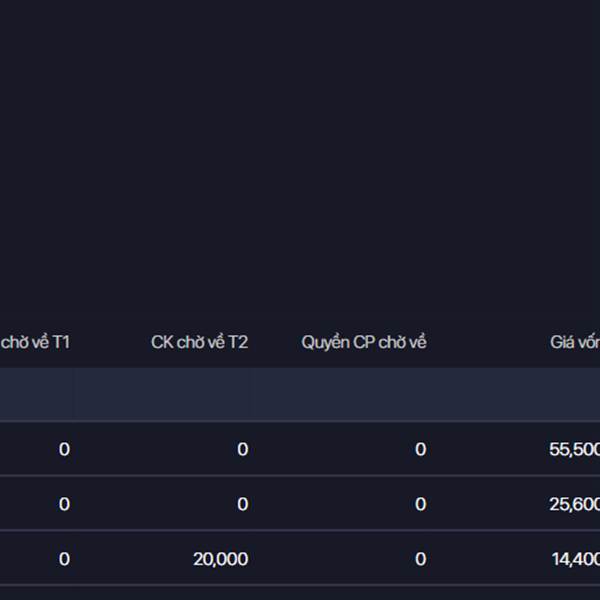600x600 pixels.
Task: Click the 55,500 value in Giá vốn column
Action: click(x=574, y=450)
